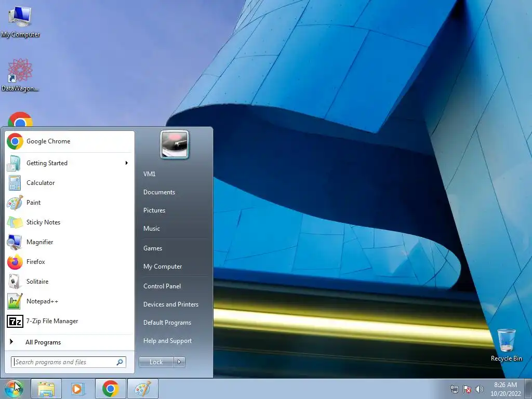The image size is (532, 399).
Task: Select the DataWagon desktop shortcut
Action: (x=20, y=75)
